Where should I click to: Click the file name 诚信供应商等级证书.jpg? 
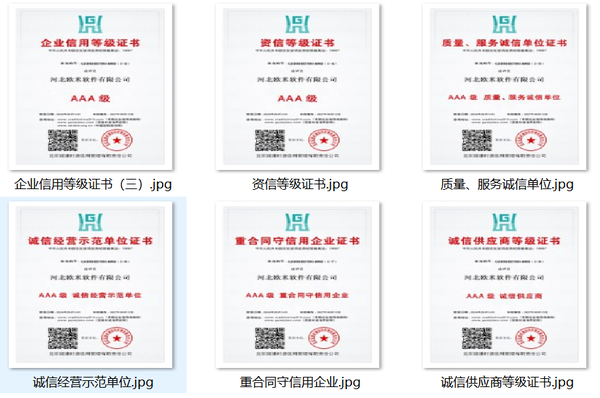coord(507,382)
